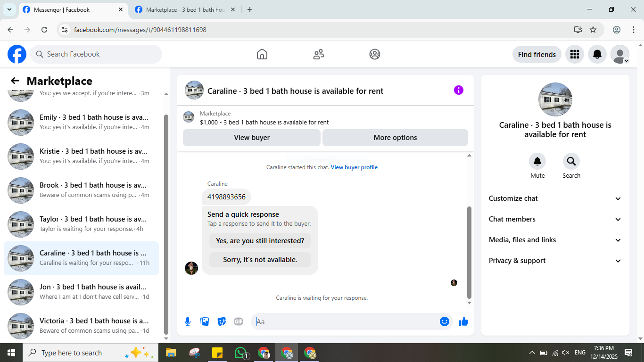The height and width of the screenshot is (362, 644).
Task: Send 'Sorry, it's not available.' quick response
Action: 260,260
